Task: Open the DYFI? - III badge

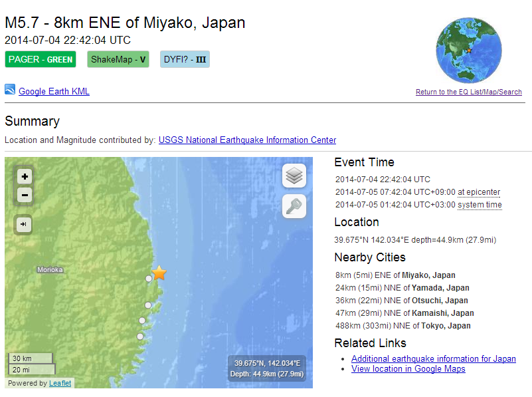Action: pyautogui.click(x=185, y=59)
